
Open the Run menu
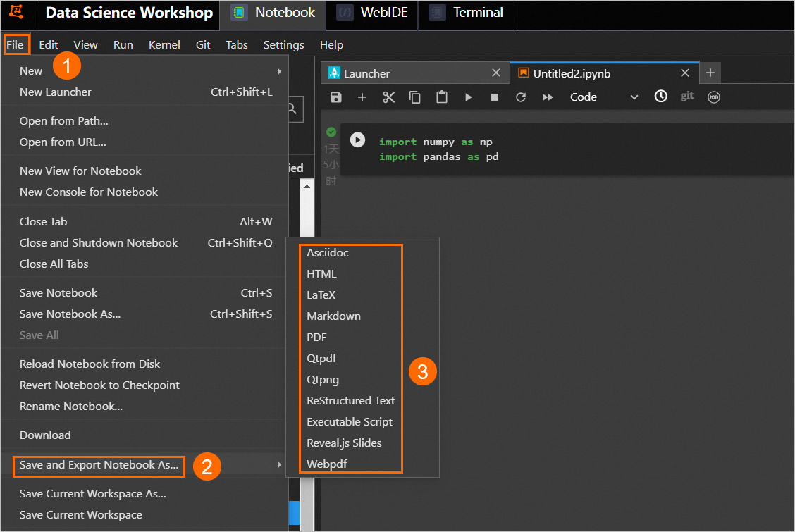tap(123, 45)
